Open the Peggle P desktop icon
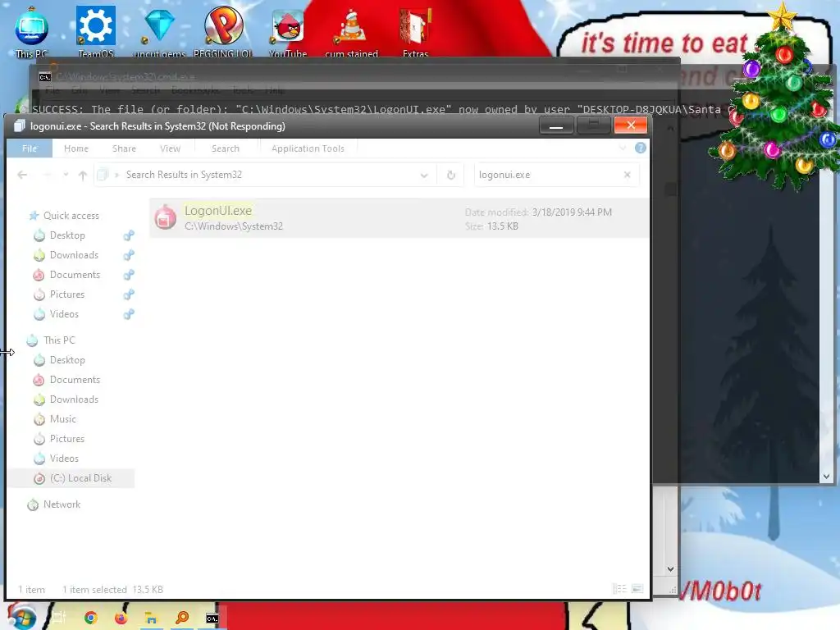Image resolution: width=840 pixels, height=630 pixels. (x=223, y=31)
